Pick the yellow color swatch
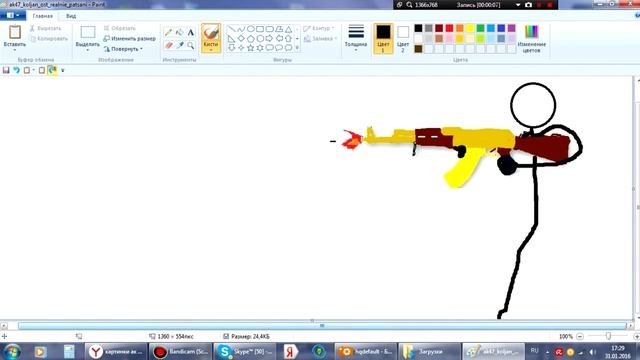640x360 pixels. click(x=470, y=28)
